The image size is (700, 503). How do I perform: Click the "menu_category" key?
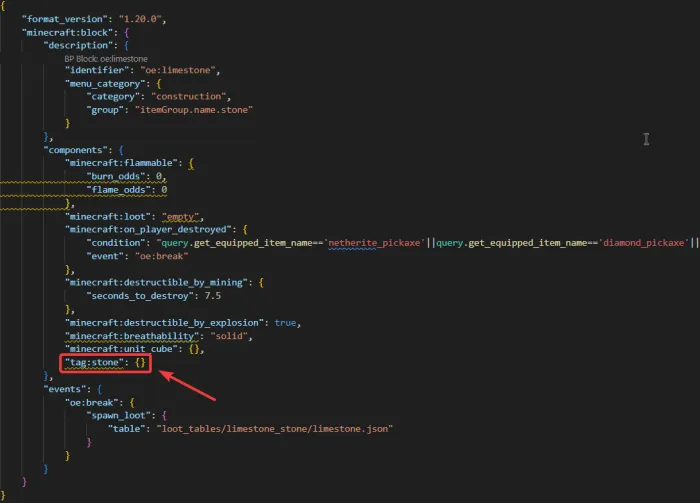coord(105,84)
